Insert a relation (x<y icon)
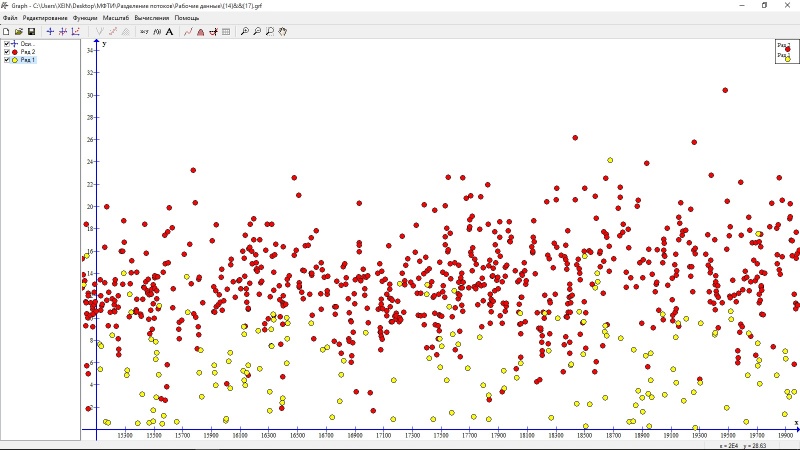This screenshot has height=450, width=800. click(x=144, y=32)
